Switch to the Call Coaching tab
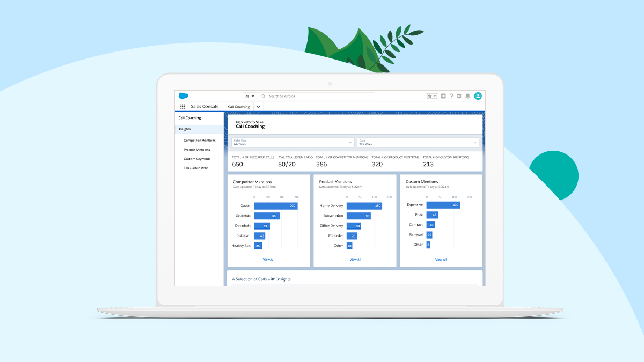The image size is (644, 362). [238, 107]
